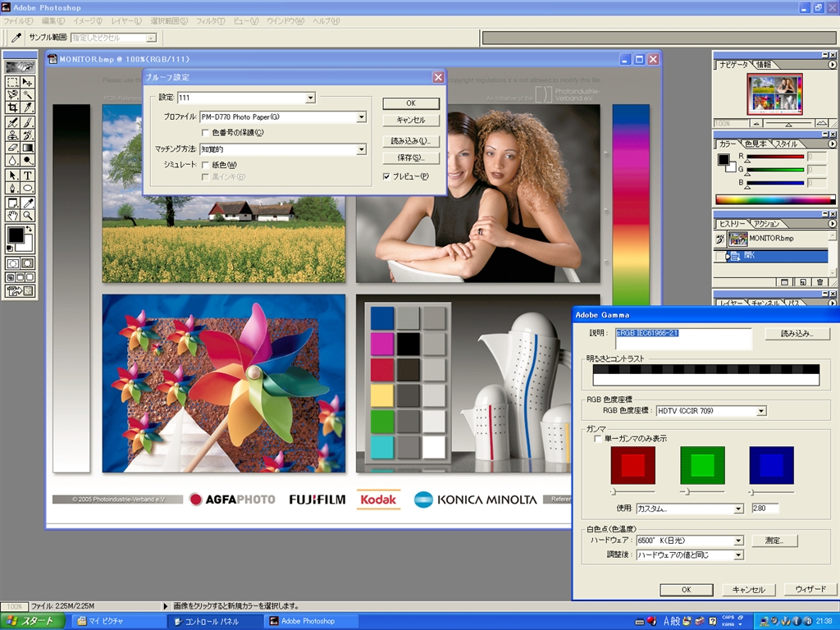This screenshot has height=630, width=840.
Task: Switch to Quick Mask mode
Action: pos(27,263)
